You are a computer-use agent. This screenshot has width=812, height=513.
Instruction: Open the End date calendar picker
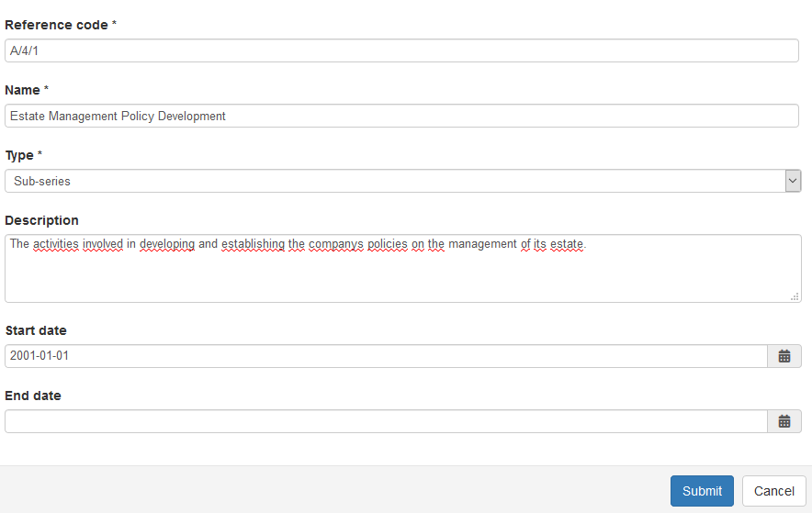tap(784, 421)
